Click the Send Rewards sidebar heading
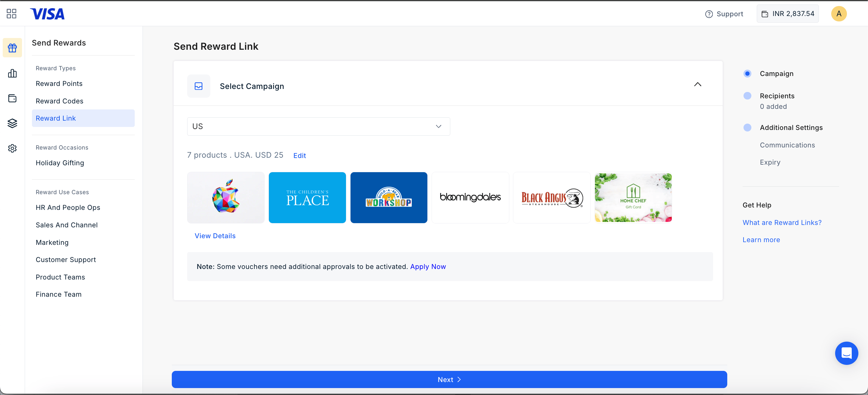 [x=59, y=43]
